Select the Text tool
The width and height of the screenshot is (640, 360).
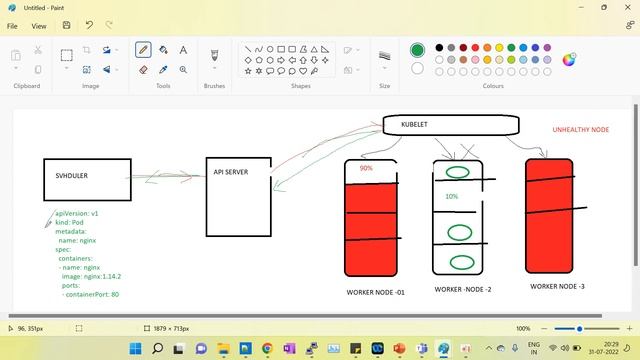(x=183, y=50)
